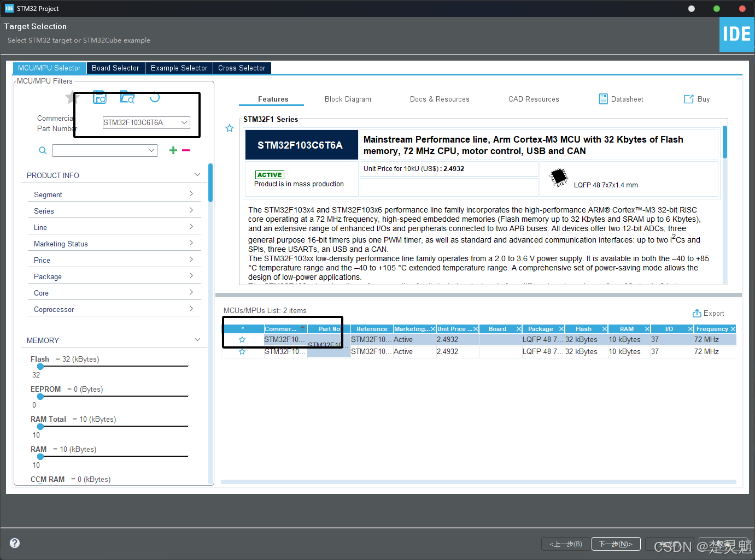Click the load saved search folder icon

[x=127, y=97]
